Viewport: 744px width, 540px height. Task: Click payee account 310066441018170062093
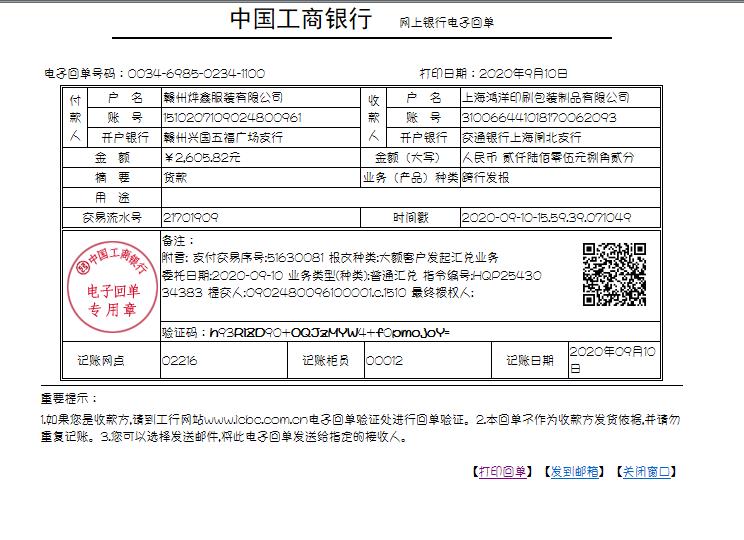click(539, 118)
